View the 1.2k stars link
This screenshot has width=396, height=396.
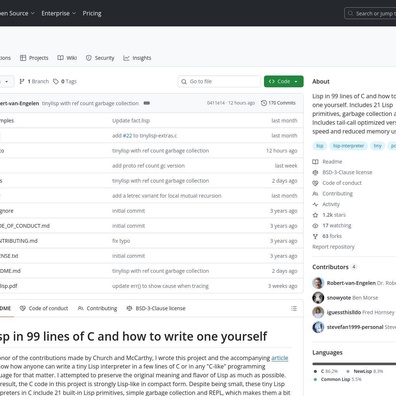click(329, 215)
